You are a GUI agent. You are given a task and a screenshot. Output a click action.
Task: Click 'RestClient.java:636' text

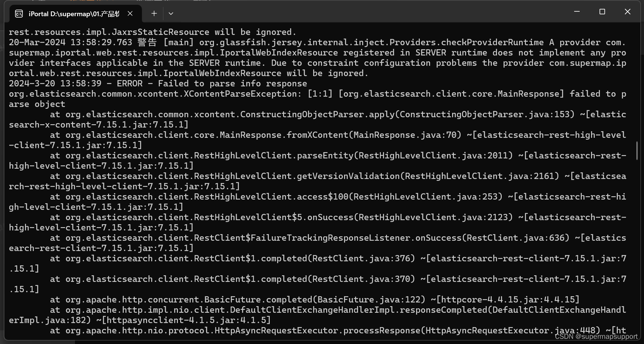click(x=515, y=238)
